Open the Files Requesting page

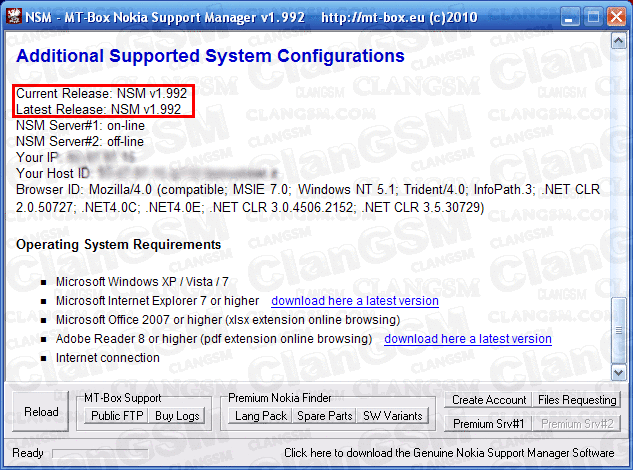(x=577, y=400)
